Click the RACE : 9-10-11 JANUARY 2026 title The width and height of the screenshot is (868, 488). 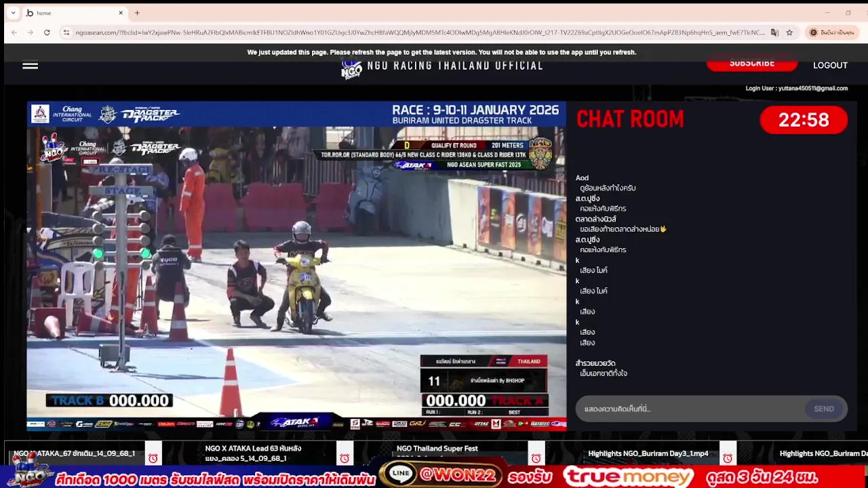click(x=475, y=110)
